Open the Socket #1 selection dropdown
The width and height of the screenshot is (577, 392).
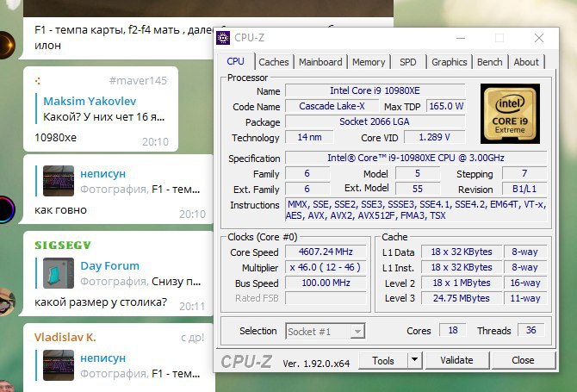(326, 332)
